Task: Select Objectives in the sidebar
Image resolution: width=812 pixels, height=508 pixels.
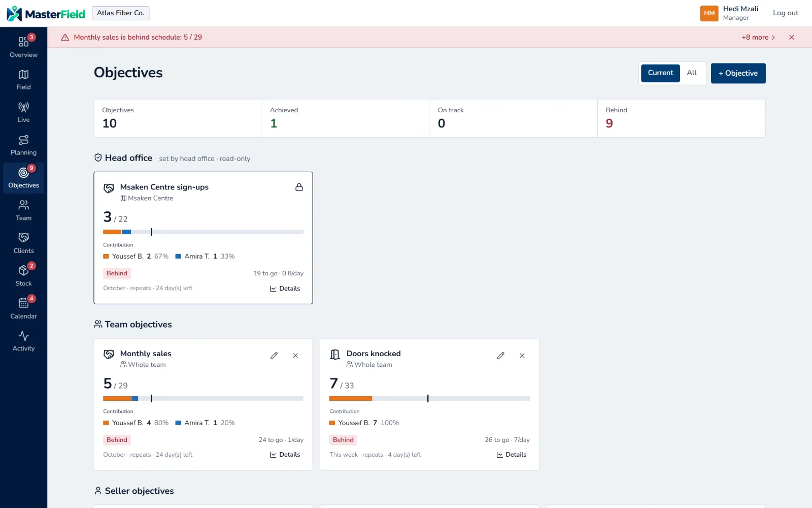Action: tap(23, 178)
